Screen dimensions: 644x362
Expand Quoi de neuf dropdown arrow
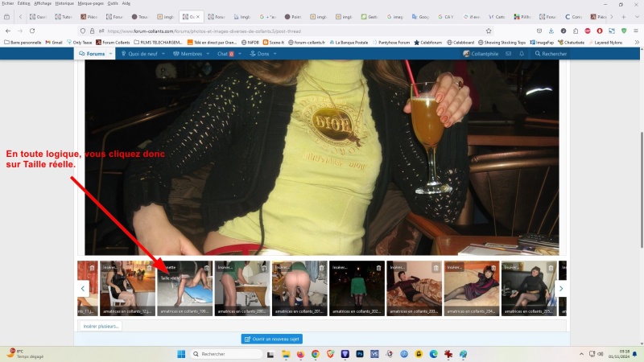[163, 54]
